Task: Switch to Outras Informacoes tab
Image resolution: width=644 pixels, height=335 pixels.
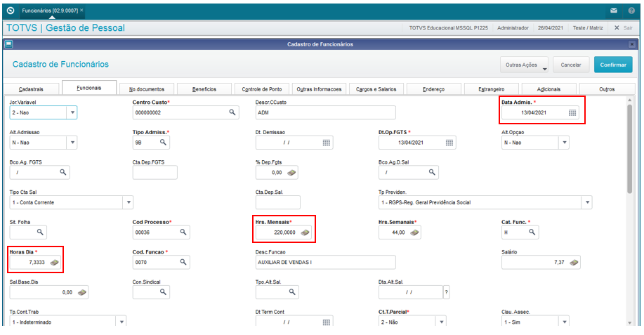Action: [x=319, y=89]
